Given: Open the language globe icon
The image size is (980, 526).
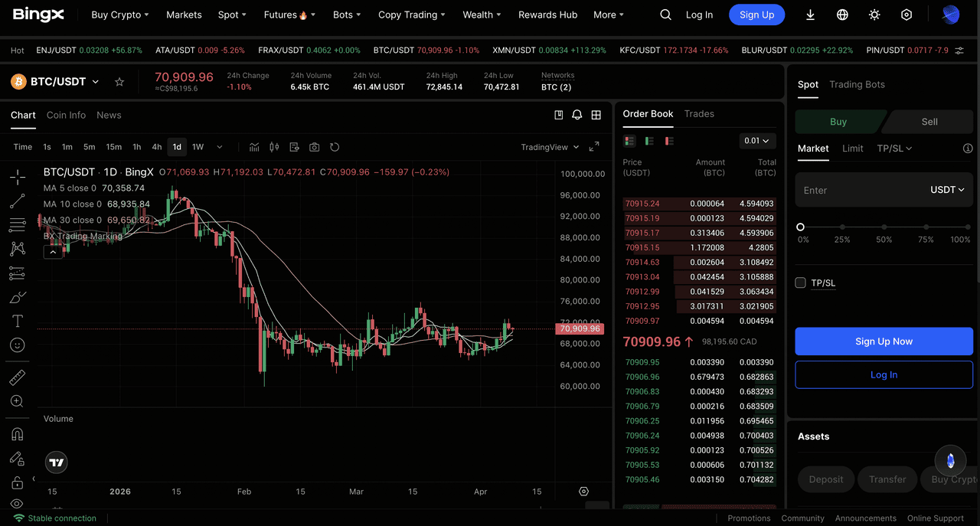Looking at the screenshot, I should 842,15.
